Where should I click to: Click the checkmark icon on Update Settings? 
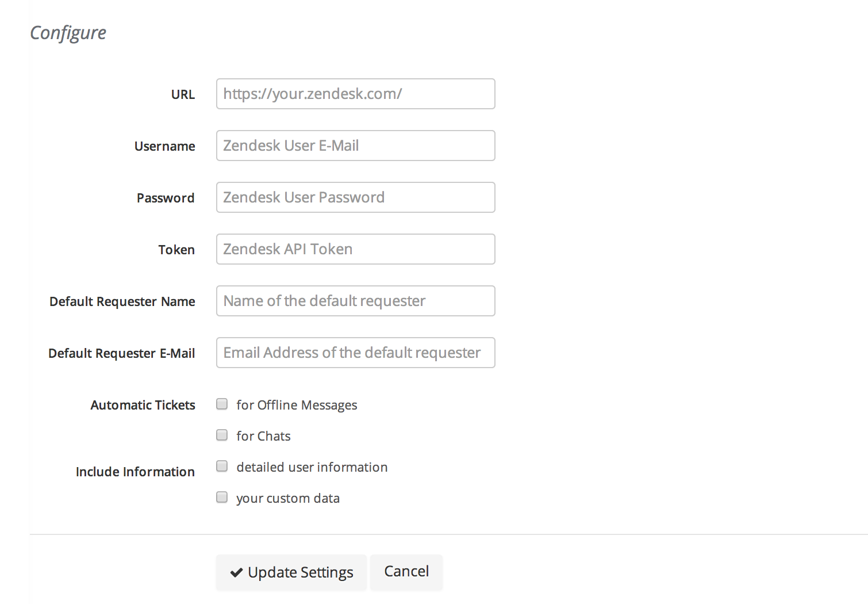(236, 572)
